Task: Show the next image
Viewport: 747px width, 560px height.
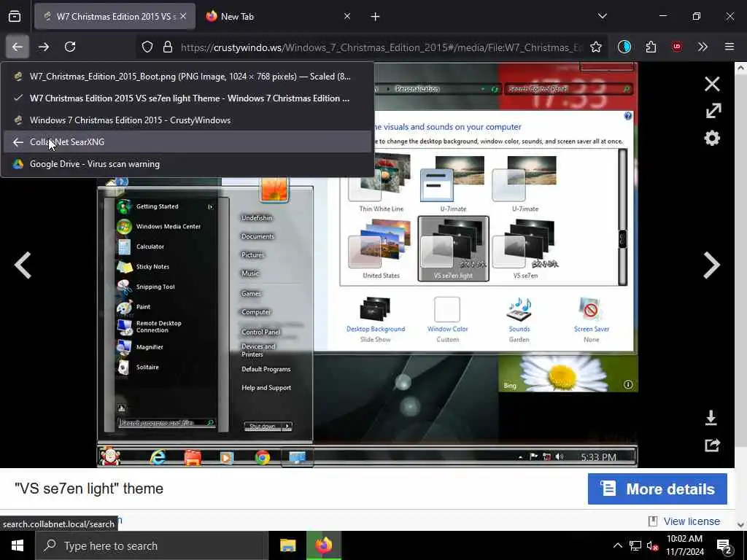Action: click(x=712, y=265)
